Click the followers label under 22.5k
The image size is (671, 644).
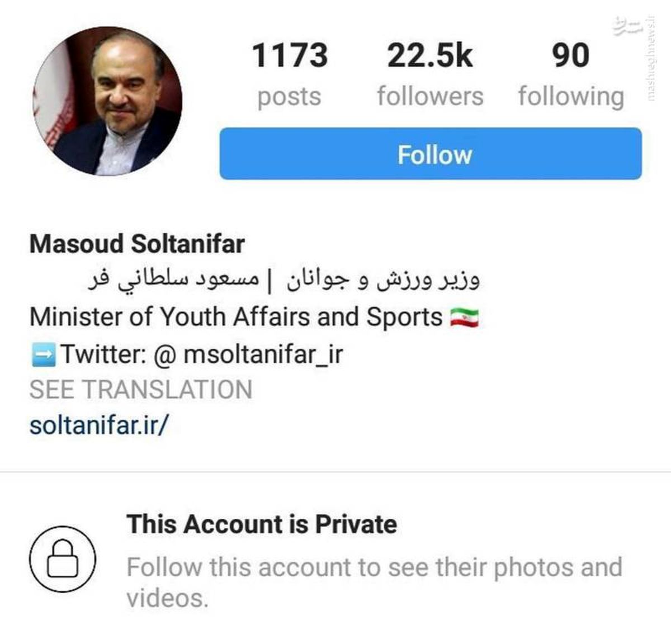click(x=431, y=96)
